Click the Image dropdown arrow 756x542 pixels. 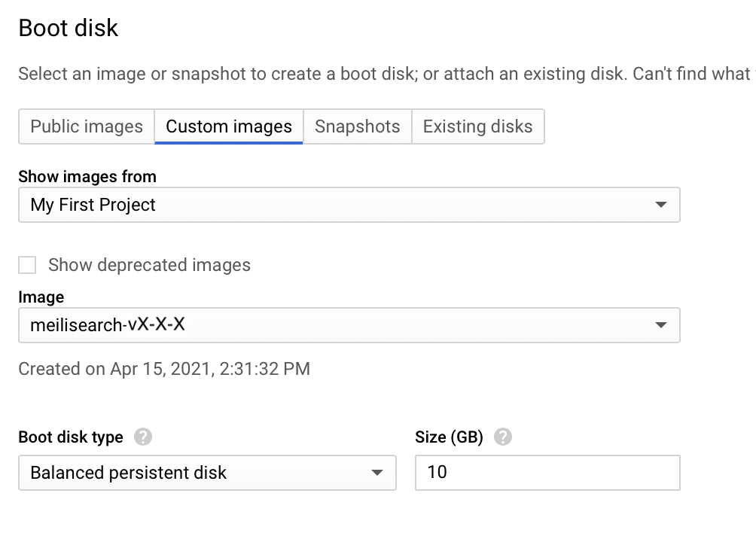point(661,325)
